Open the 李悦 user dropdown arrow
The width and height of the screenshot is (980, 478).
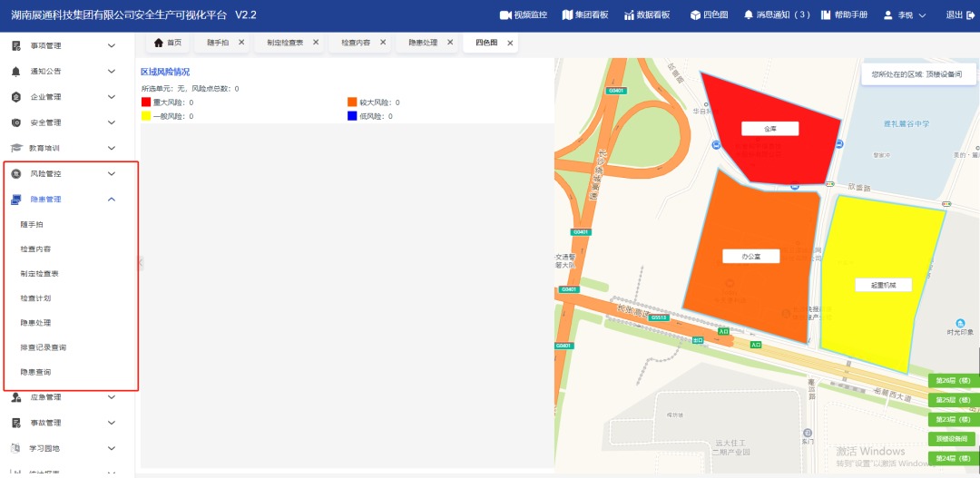click(x=922, y=15)
